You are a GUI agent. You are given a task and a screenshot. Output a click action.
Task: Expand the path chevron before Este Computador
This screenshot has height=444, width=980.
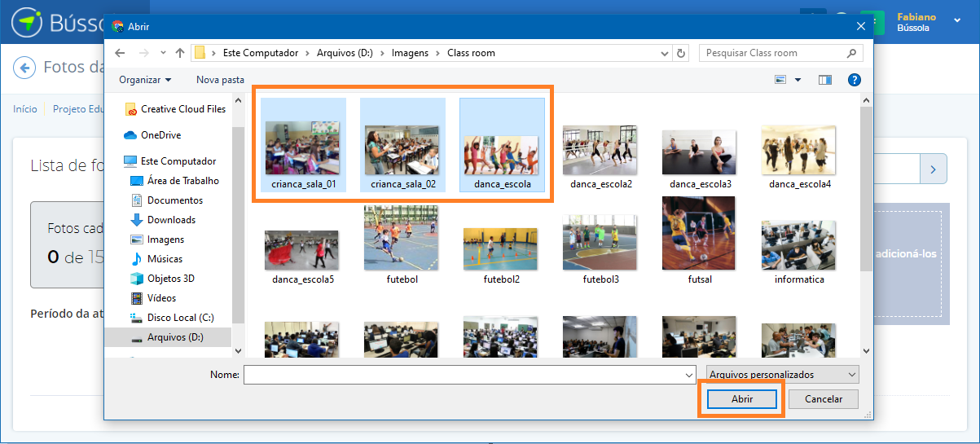click(214, 53)
